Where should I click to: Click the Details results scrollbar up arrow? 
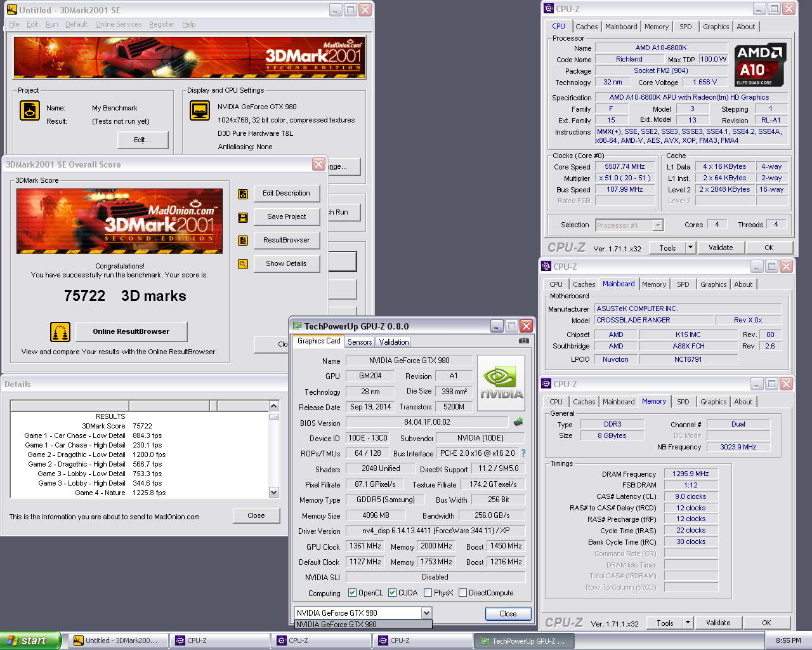274,406
